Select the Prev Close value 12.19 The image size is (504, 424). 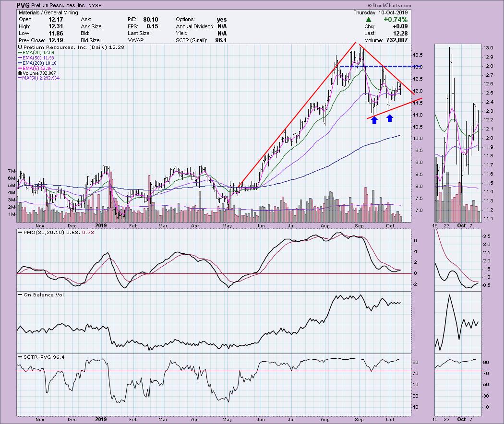pyautogui.click(x=56, y=40)
